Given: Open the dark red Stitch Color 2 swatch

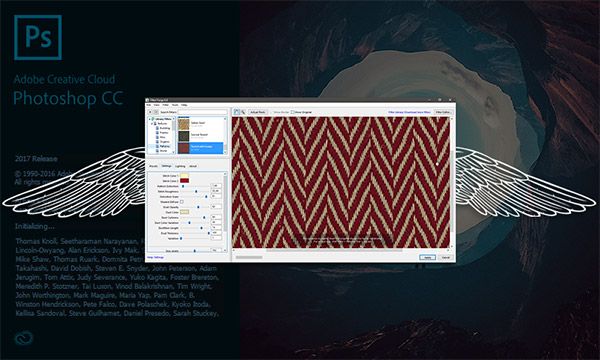Looking at the screenshot, I should tap(184, 181).
